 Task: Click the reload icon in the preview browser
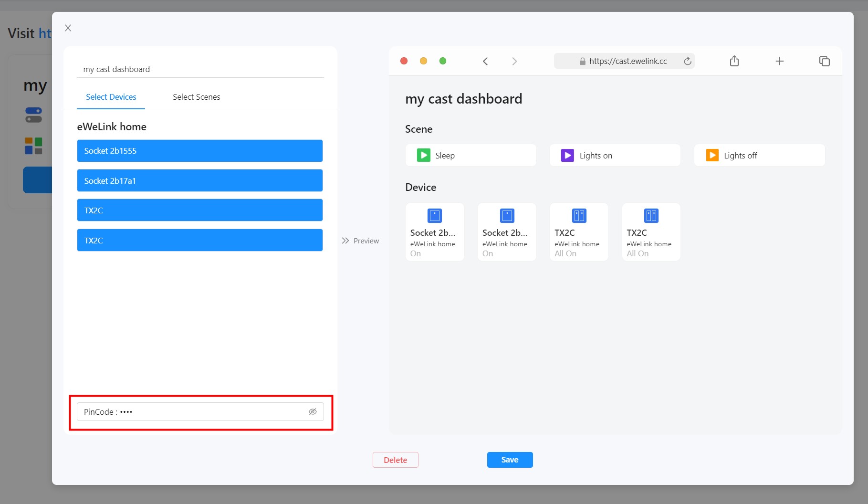click(x=687, y=61)
